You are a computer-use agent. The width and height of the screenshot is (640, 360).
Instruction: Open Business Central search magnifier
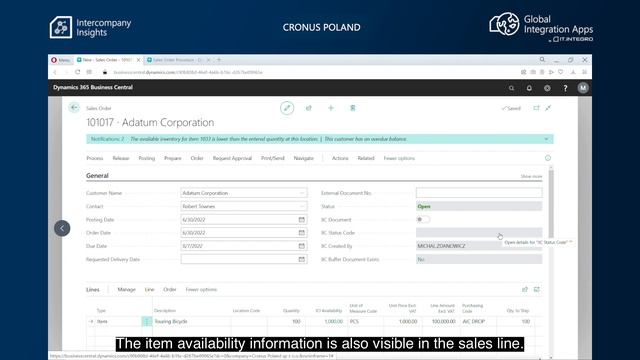coord(511,88)
